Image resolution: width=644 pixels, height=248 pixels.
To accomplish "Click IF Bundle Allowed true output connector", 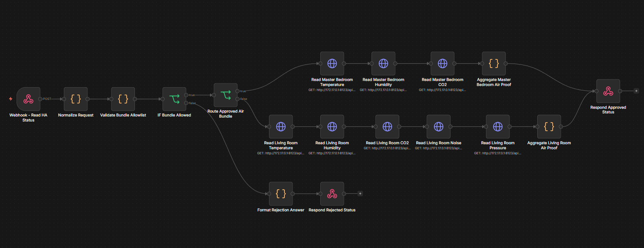I will click(x=186, y=95).
